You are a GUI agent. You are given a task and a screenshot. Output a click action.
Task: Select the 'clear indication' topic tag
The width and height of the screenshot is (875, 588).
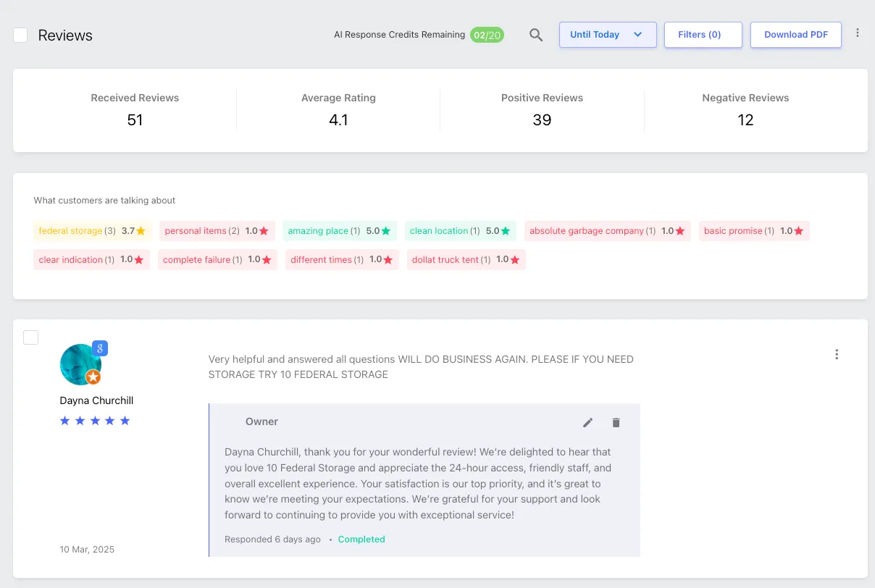(x=91, y=259)
